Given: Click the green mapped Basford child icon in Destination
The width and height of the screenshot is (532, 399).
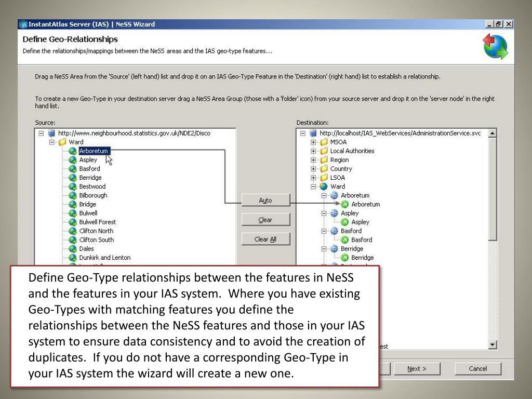Looking at the screenshot, I should click(x=345, y=240).
